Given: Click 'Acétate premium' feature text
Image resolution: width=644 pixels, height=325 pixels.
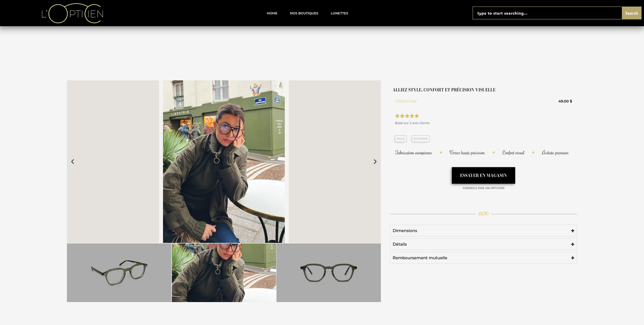Looking at the screenshot, I should [555, 153].
